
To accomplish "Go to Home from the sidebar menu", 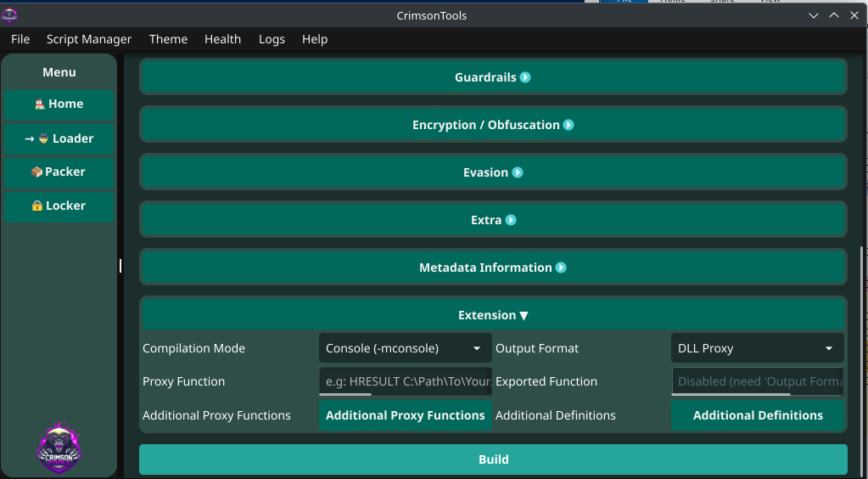I will [x=59, y=104].
